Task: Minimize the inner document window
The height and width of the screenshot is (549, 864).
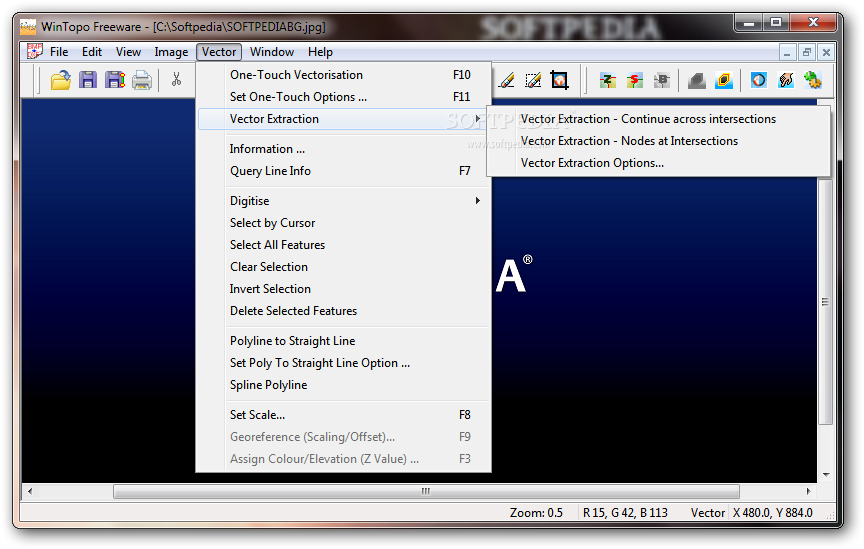Action: click(x=787, y=53)
